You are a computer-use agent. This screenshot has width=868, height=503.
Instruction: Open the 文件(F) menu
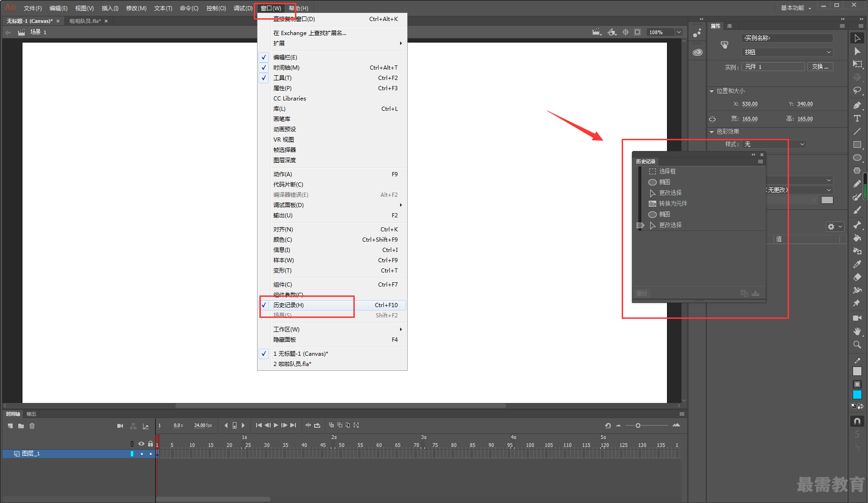[x=33, y=8]
